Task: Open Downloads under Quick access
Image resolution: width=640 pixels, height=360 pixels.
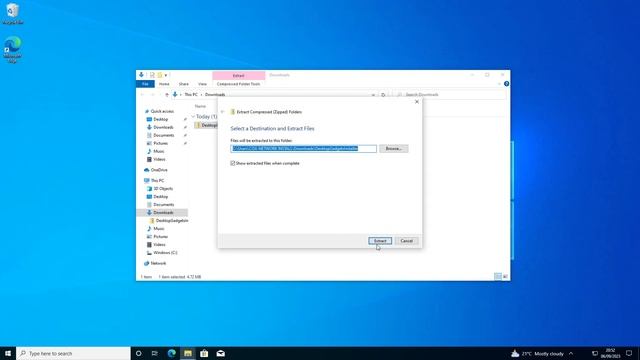Action: coord(163,127)
